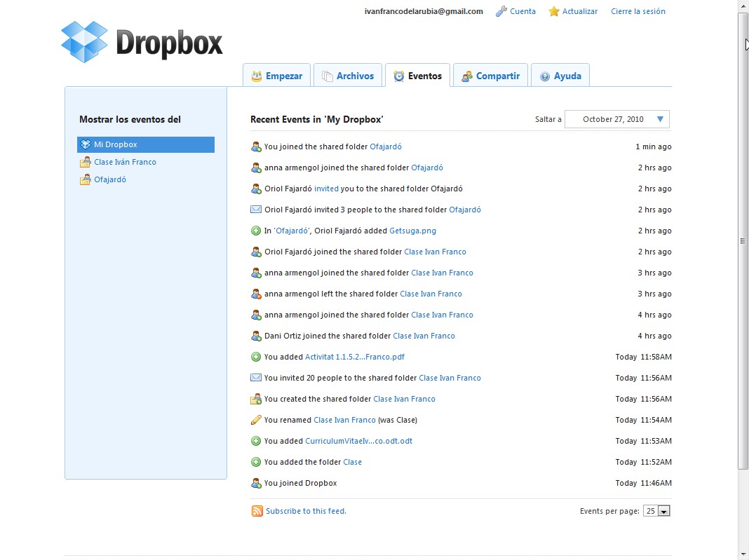Click user icon beside 'Oriol Fajardó joined the shared folder'
The height and width of the screenshot is (560, 749).
256,252
